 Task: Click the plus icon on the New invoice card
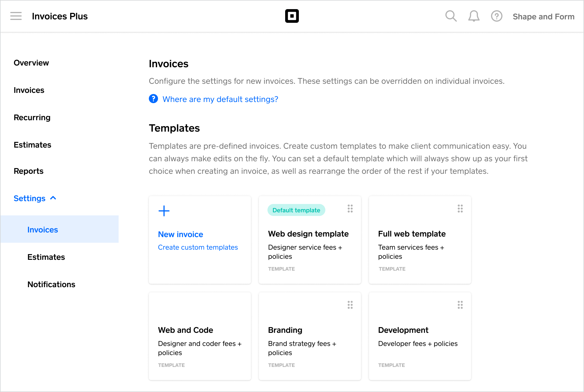point(164,211)
